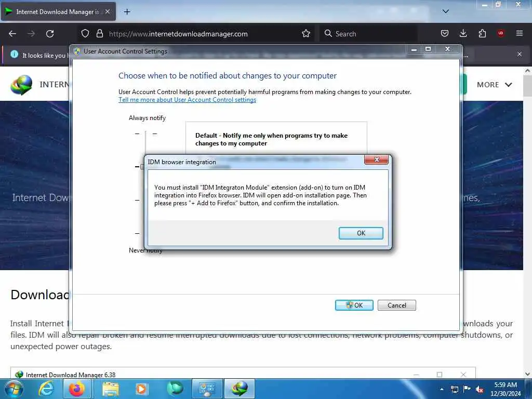
Task: Open the clock showing 5:59 AM
Action: pos(505,389)
